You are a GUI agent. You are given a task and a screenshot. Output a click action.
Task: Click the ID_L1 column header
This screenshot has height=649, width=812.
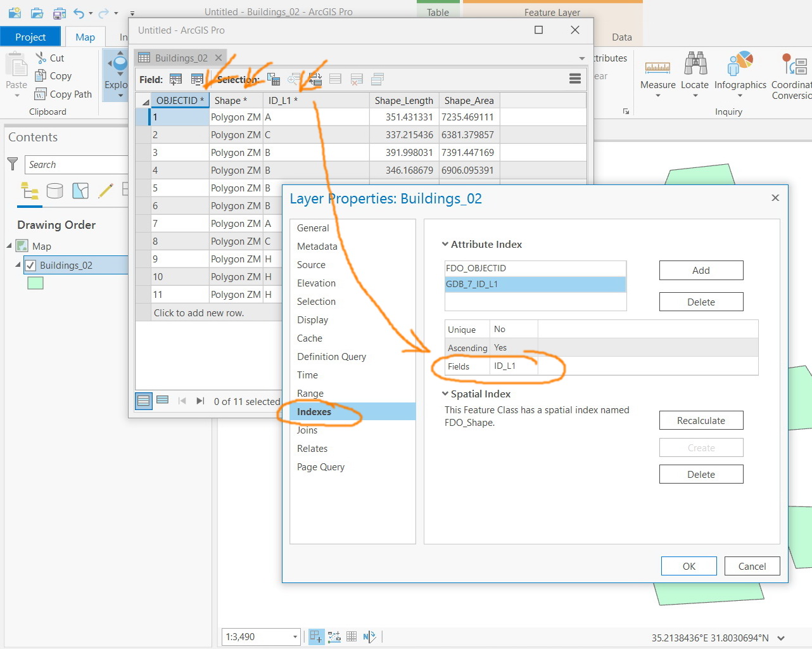[317, 100]
